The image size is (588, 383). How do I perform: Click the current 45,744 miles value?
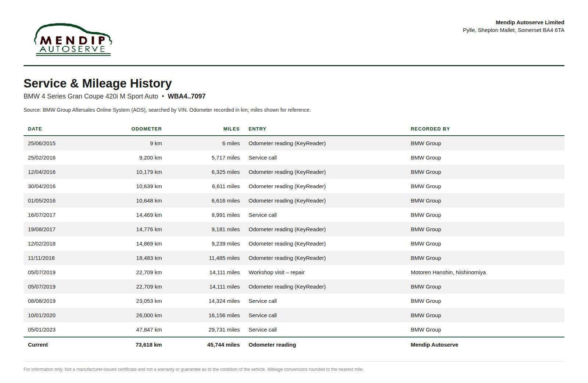[x=223, y=345]
